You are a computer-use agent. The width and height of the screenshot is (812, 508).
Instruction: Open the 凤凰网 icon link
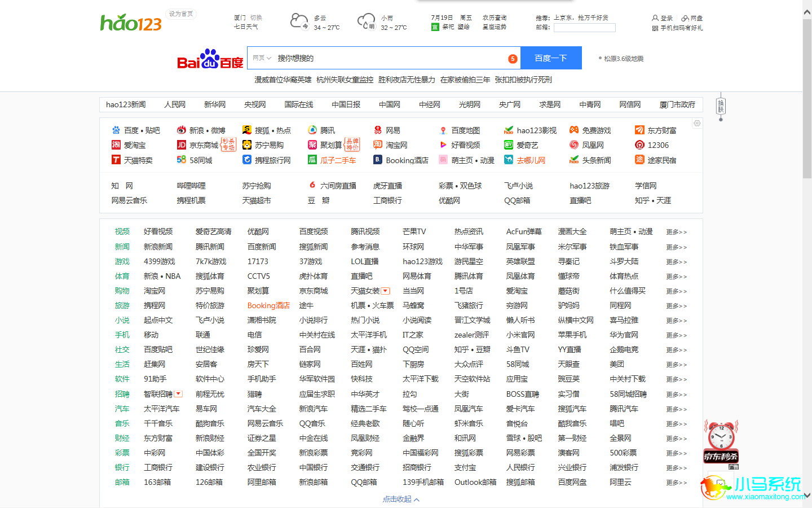pyautogui.click(x=574, y=145)
